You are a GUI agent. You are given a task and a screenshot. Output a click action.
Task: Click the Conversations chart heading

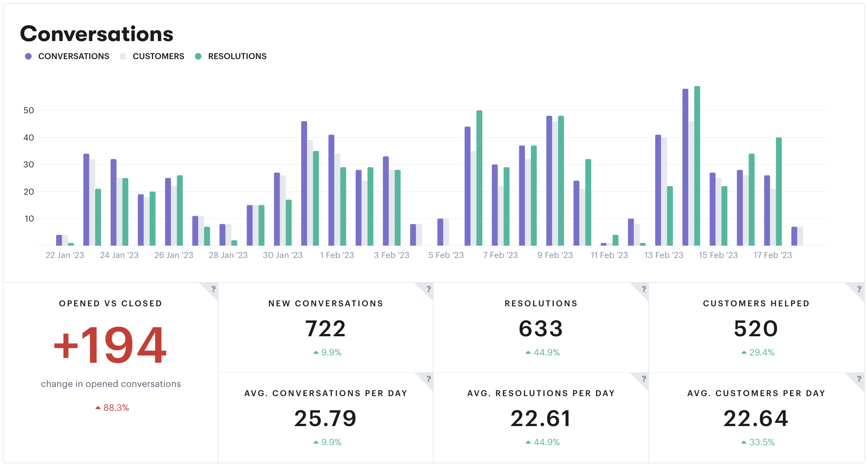(x=97, y=34)
